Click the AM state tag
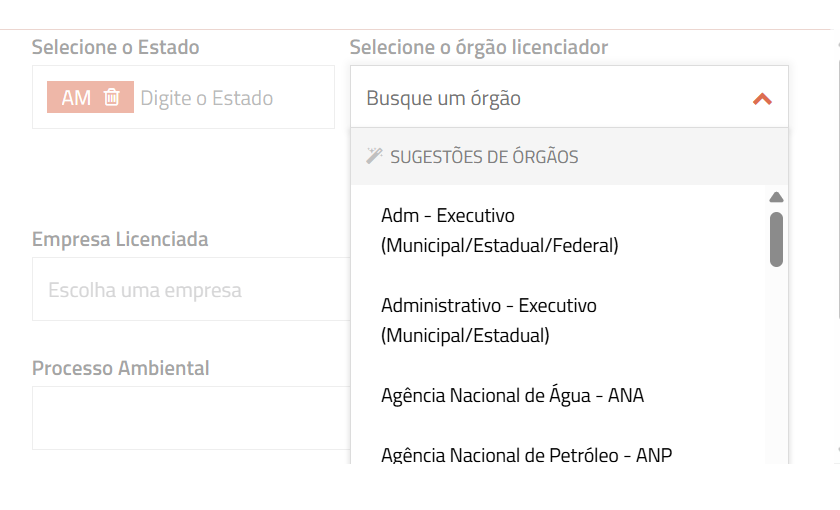This screenshot has width=840, height=510. coord(76,97)
